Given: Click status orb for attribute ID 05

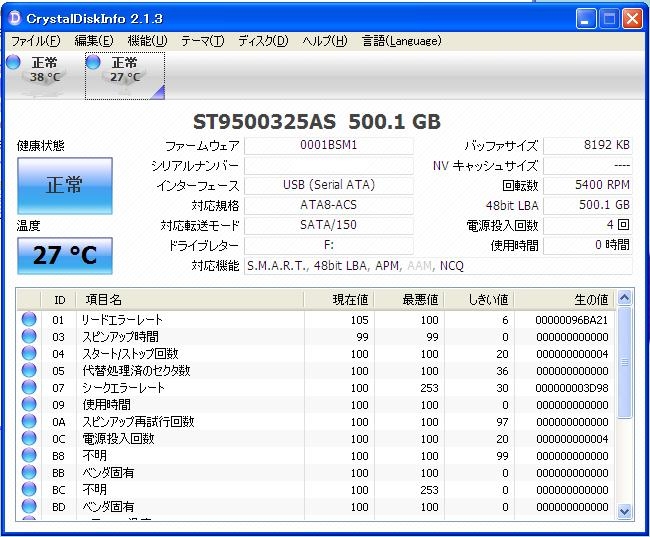Looking at the screenshot, I should pos(29,371).
